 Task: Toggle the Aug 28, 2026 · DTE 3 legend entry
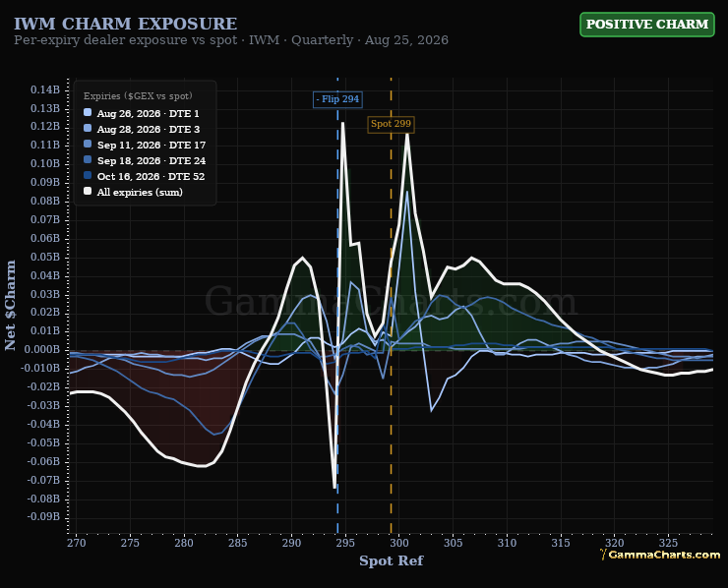pyautogui.click(x=142, y=129)
